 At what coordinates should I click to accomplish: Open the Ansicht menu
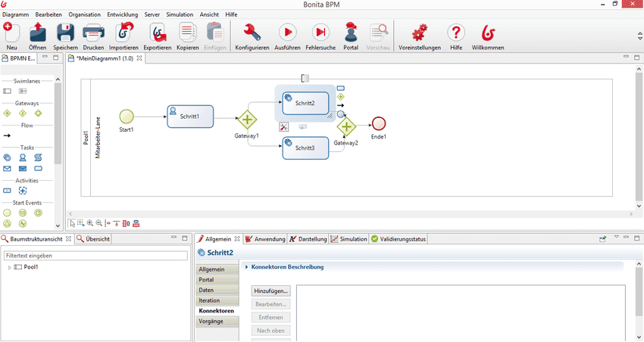(209, 14)
